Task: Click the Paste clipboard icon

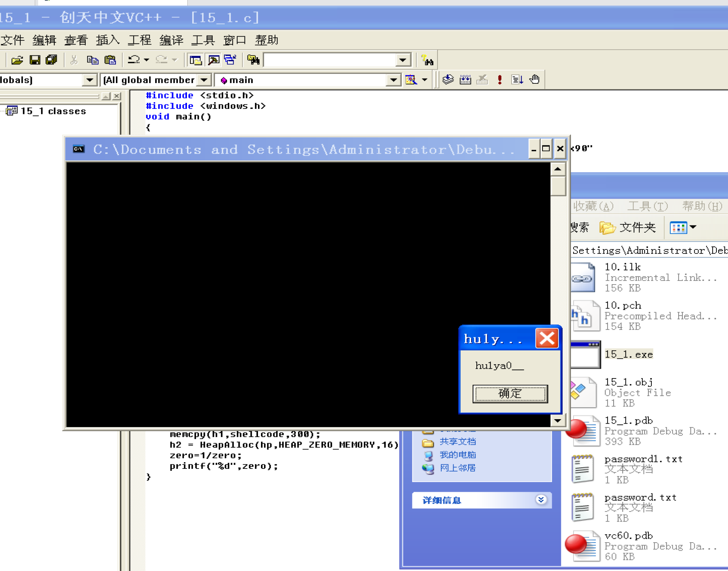Action: [x=110, y=60]
